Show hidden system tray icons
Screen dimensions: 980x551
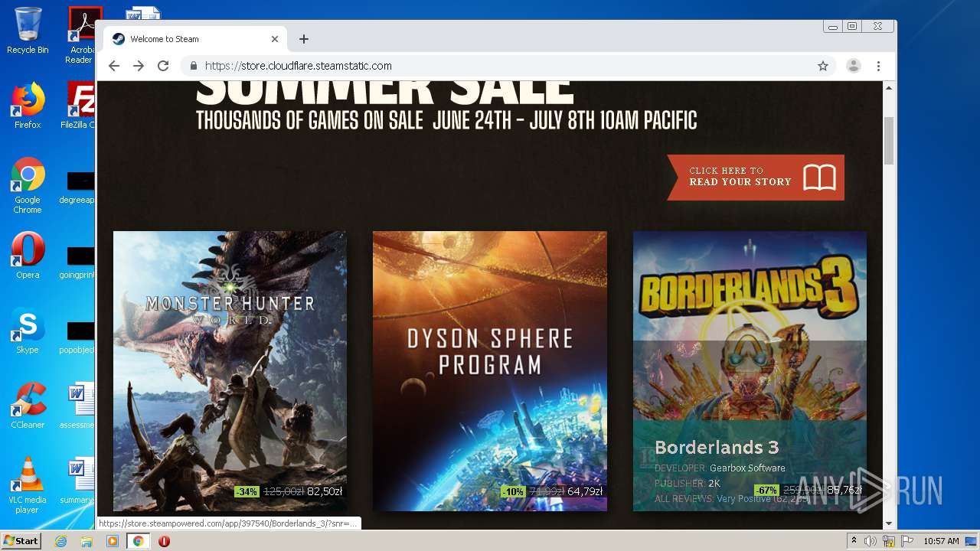tap(854, 541)
